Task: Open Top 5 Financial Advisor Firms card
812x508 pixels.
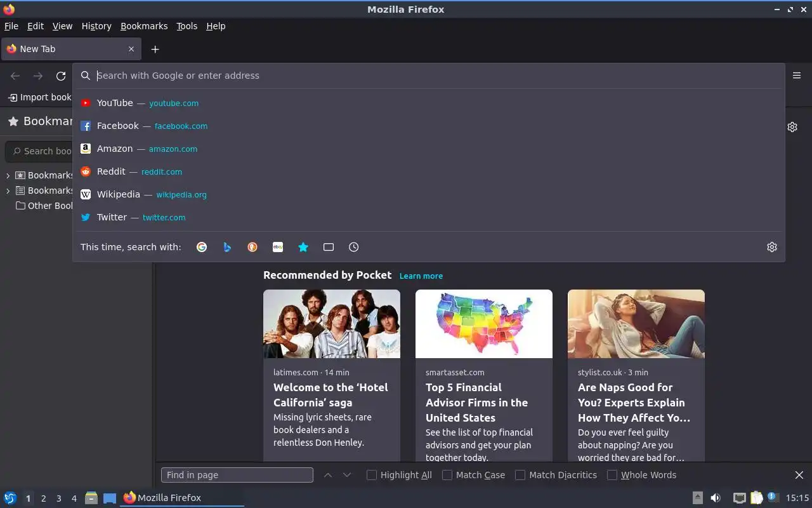Action: 484,376
